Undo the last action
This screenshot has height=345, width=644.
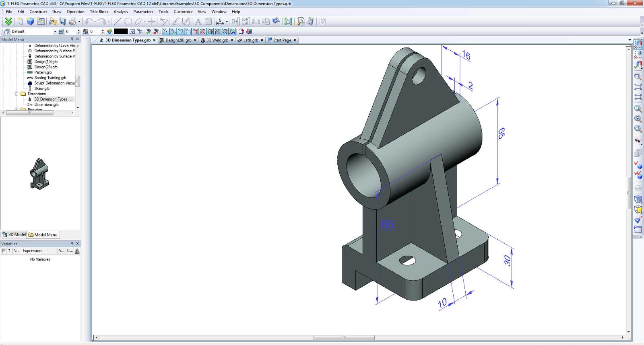(x=89, y=21)
